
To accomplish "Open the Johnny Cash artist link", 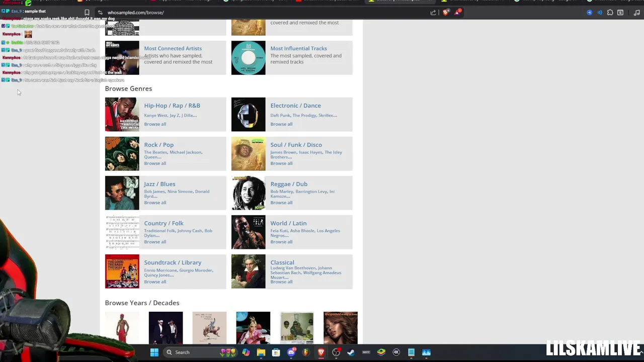I will point(190,231).
